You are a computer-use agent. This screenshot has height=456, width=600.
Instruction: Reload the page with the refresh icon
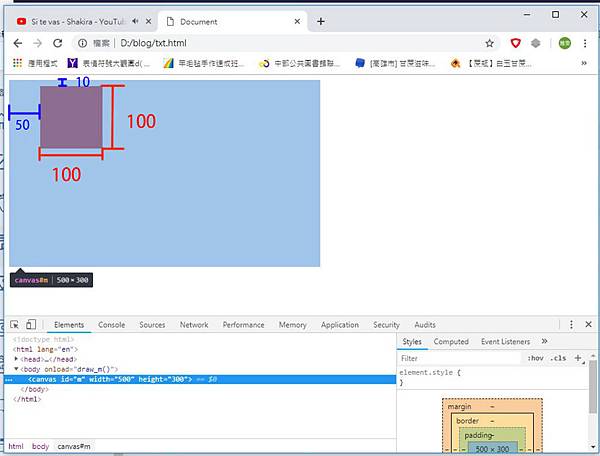coord(57,43)
